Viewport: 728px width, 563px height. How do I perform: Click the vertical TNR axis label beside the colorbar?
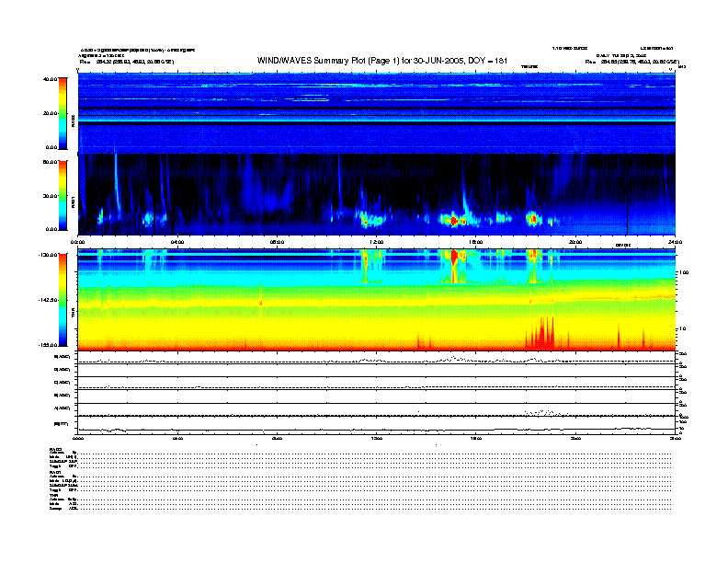pyautogui.click(x=73, y=313)
